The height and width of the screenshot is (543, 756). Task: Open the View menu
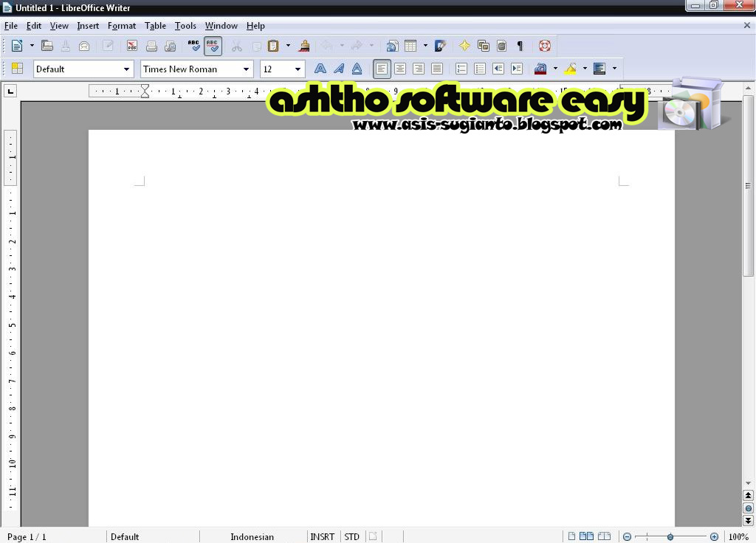point(59,26)
